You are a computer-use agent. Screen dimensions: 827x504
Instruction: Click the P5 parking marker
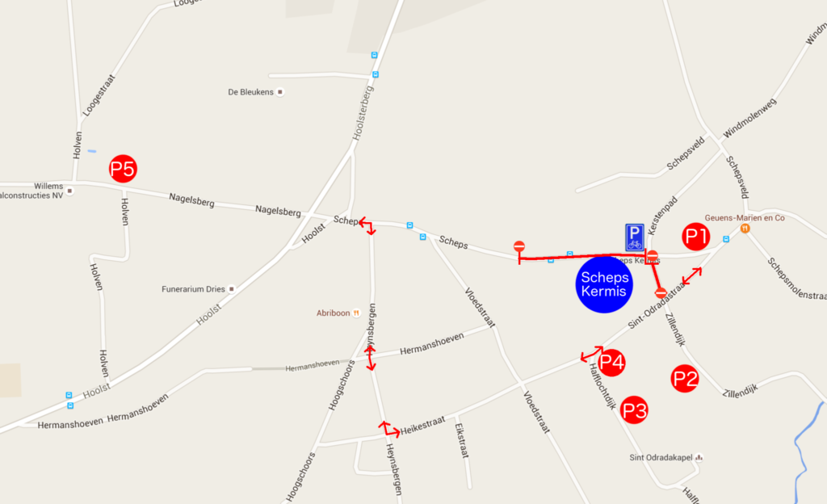(x=123, y=169)
